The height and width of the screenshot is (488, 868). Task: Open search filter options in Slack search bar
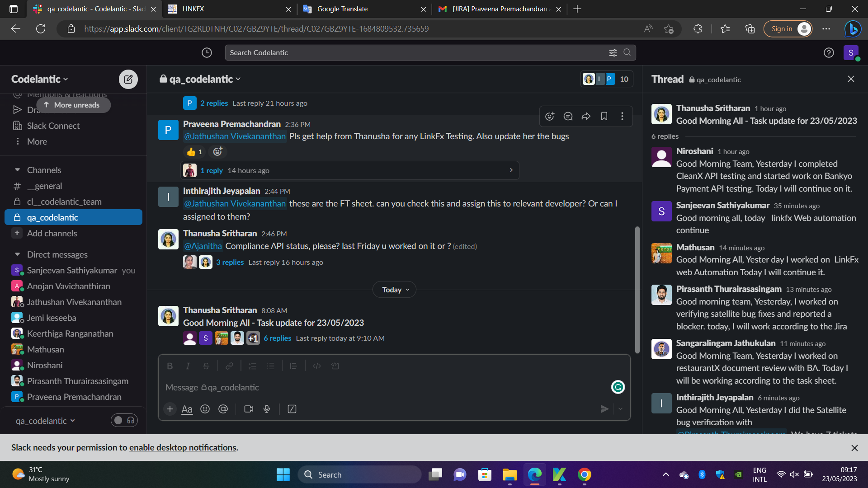click(x=613, y=53)
